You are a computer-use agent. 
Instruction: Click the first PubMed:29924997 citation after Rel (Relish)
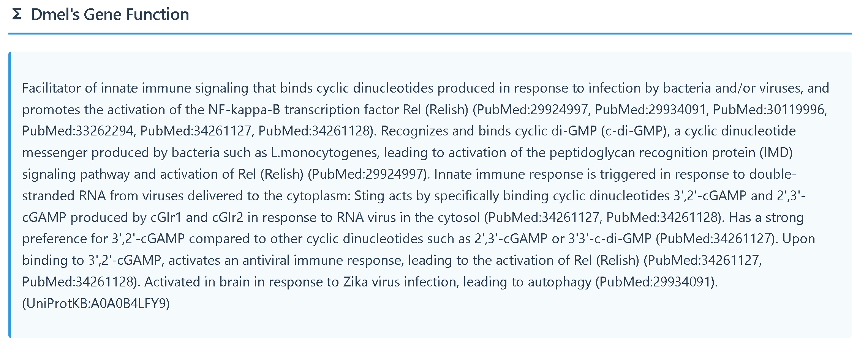point(532,110)
